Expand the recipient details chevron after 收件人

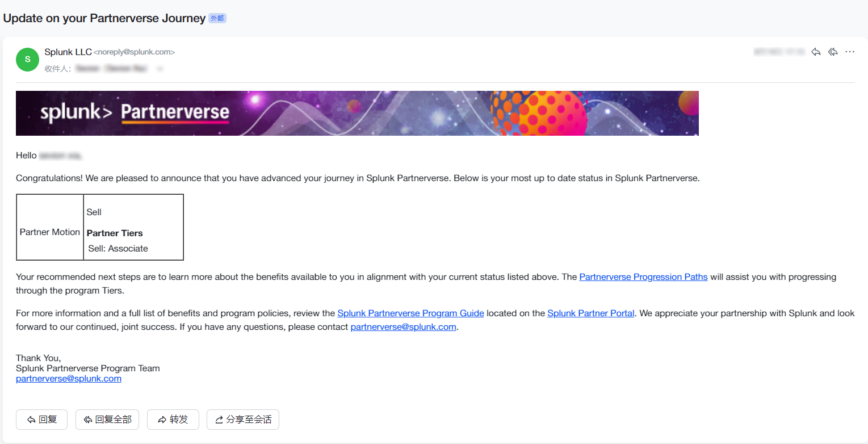pyautogui.click(x=160, y=68)
